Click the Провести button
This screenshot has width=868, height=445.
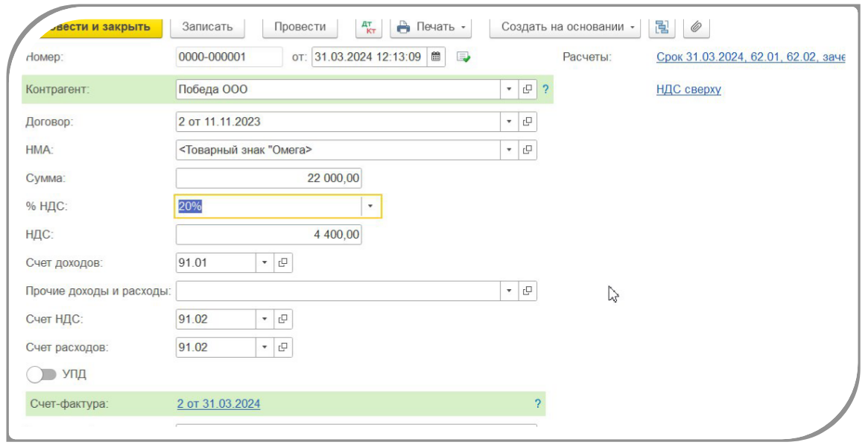[300, 27]
